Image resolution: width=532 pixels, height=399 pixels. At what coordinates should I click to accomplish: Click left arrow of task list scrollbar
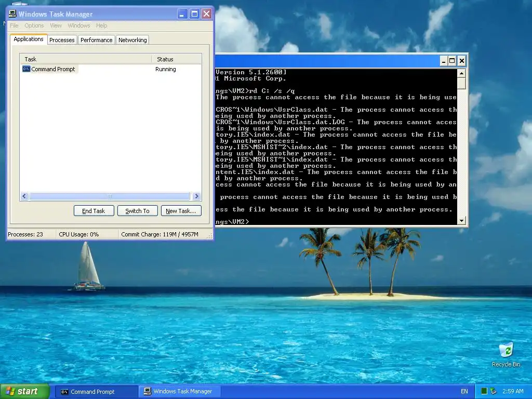[24, 196]
